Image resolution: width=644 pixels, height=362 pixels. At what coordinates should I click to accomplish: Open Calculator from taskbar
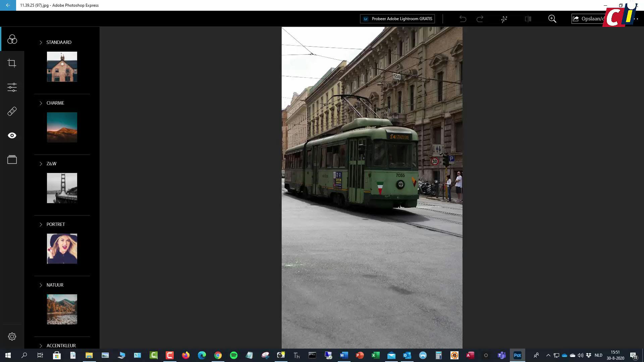(438, 355)
